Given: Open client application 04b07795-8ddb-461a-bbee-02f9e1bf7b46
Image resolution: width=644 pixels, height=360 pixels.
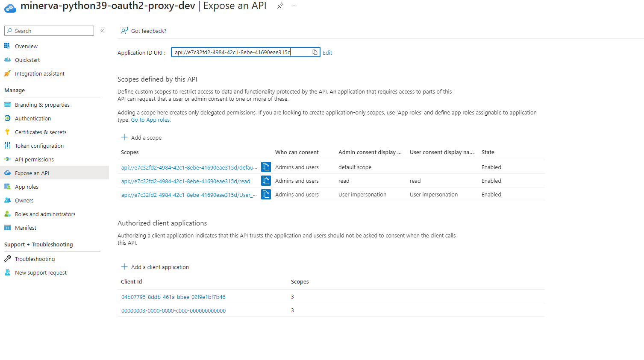Looking at the screenshot, I should [x=173, y=296].
